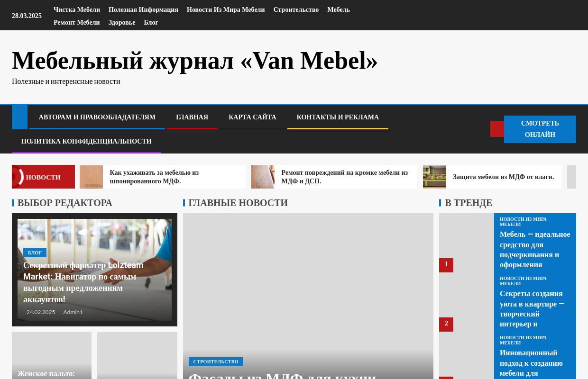Select the СТРОИТЕЛЬСТВО menu item

[296, 9]
